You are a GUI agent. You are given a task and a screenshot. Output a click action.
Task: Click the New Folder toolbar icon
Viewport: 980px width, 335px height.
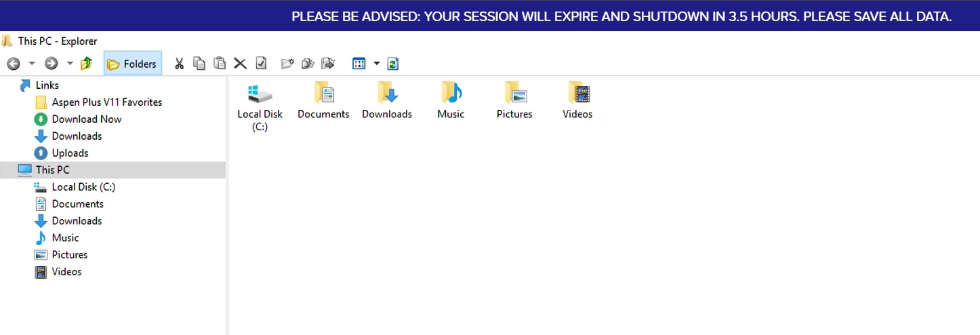pyautogui.click(x=287, y=64)
